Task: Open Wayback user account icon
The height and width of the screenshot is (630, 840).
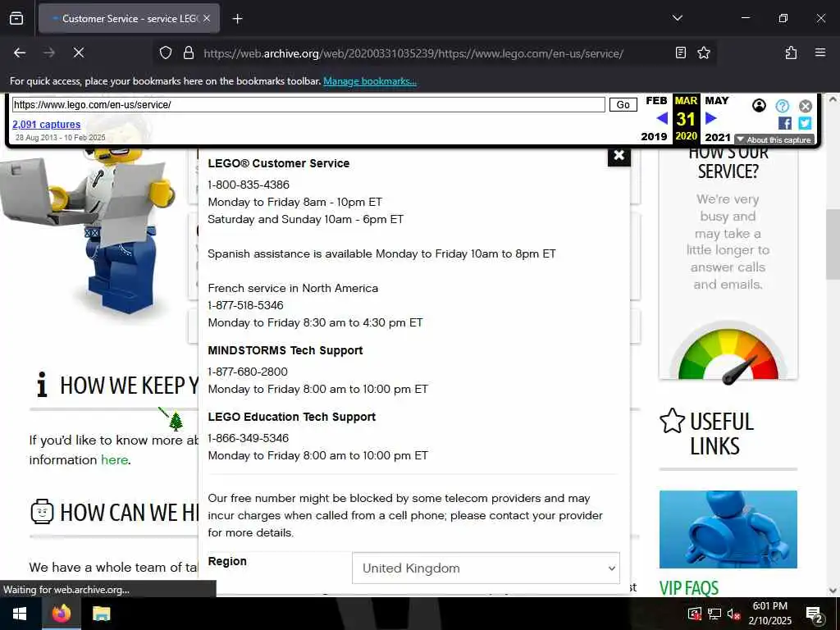Action: pyautogui.click(x=759, y=106)
